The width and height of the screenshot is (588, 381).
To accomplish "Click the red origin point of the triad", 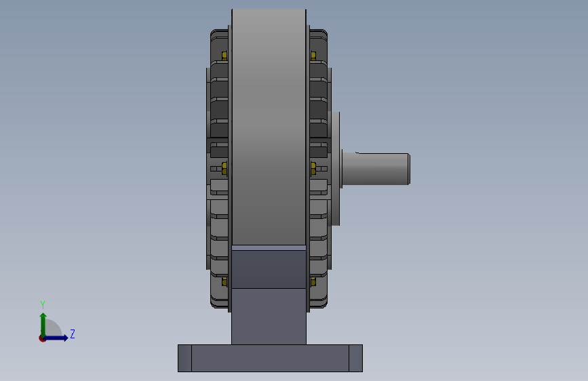I will pyautogui.click(x=42, y=339).
